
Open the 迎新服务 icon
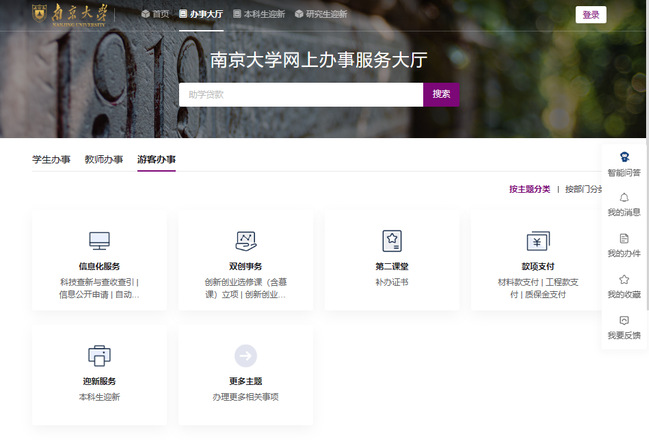[x=99, y=355]
